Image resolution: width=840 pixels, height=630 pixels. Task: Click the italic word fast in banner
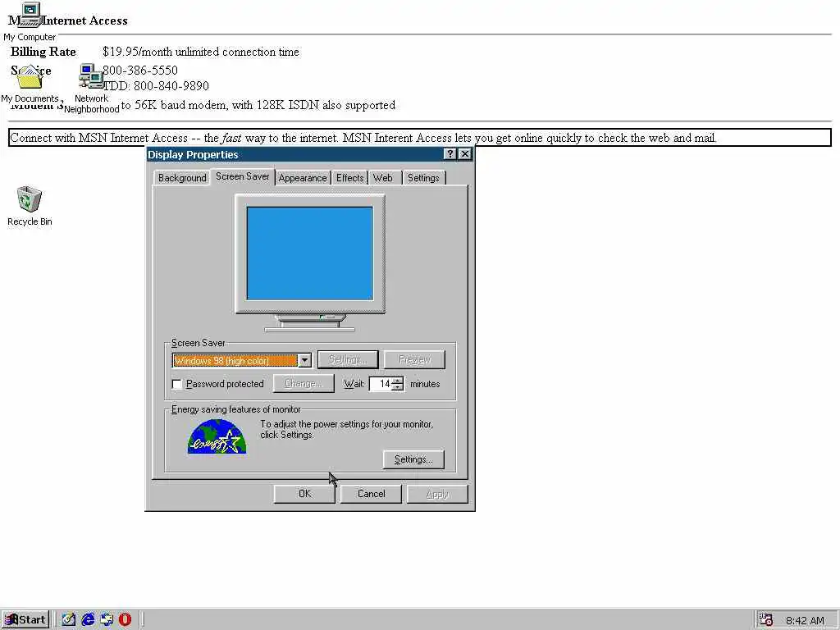point(231,138)
